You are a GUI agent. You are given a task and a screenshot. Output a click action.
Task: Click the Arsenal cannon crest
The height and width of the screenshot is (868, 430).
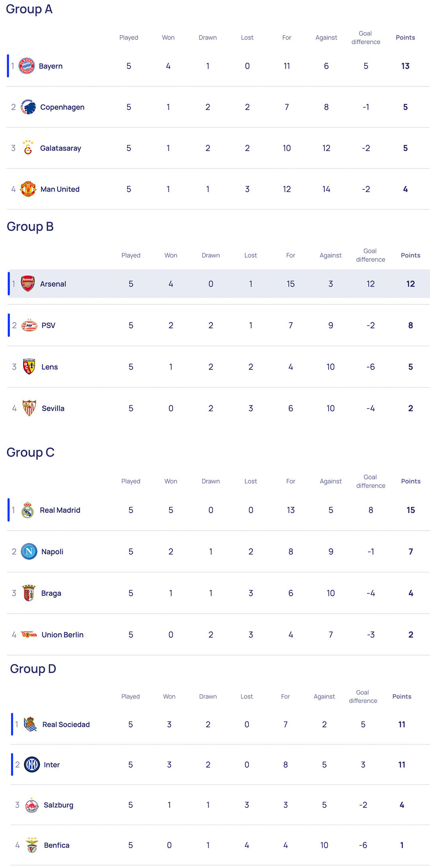click(x=28, y=284)
